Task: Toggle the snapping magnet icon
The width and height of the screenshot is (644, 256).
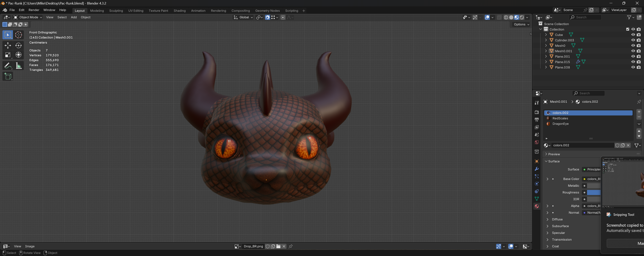Action: (x=268, y=17)
